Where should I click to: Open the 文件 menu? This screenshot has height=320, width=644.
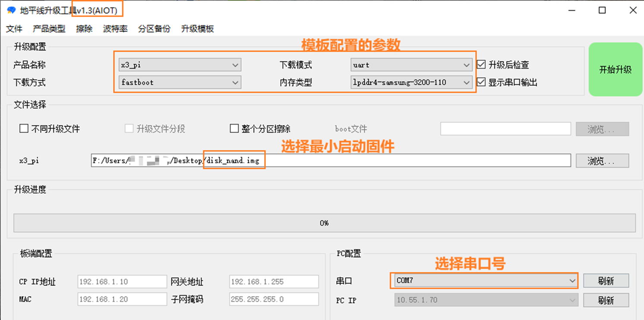14,29
